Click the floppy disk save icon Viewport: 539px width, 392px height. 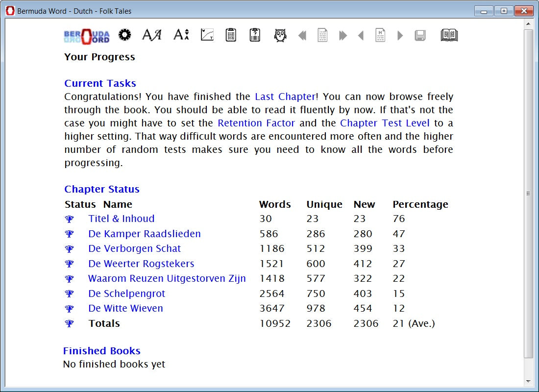420,35
